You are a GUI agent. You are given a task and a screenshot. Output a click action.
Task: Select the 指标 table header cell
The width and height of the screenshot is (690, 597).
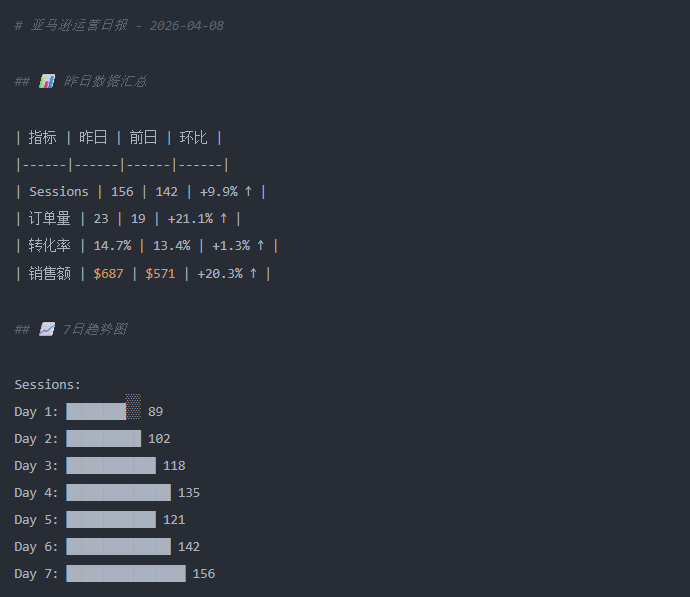43,137
